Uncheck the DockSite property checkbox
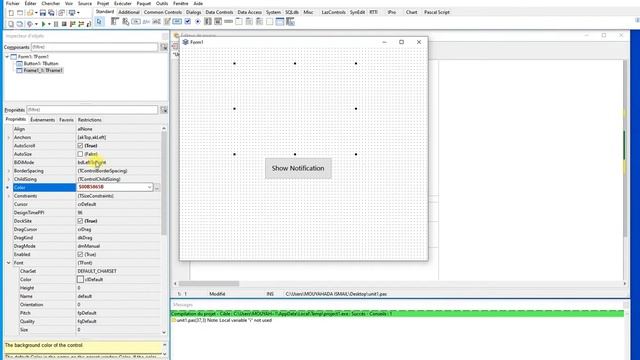This screenshot has width=640, height=360. (x=80, y=221)
